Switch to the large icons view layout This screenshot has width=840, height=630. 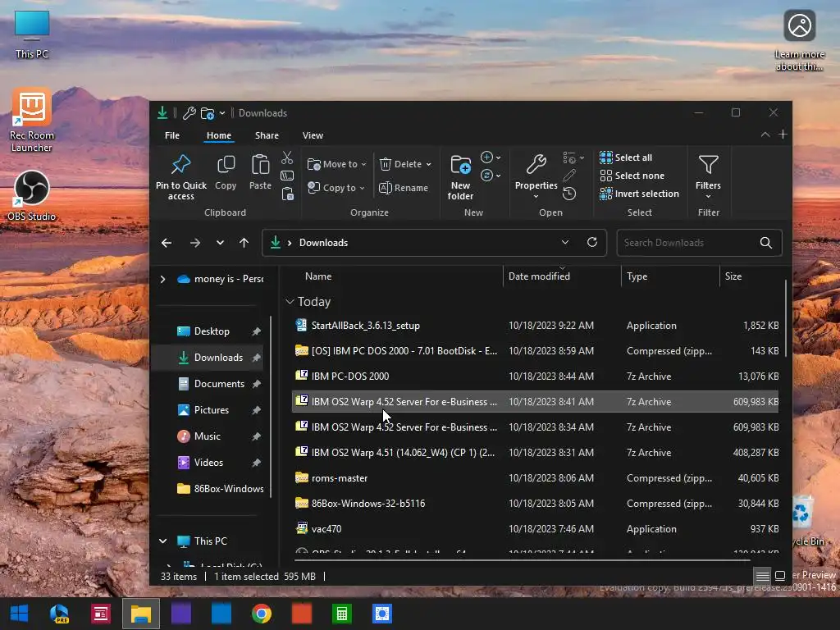(x=780, y=576)
